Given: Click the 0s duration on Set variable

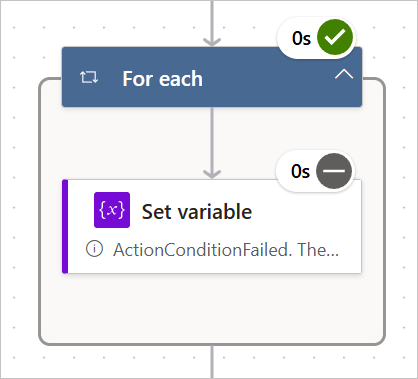Looking at the screenshot, I should click(300, 172).
